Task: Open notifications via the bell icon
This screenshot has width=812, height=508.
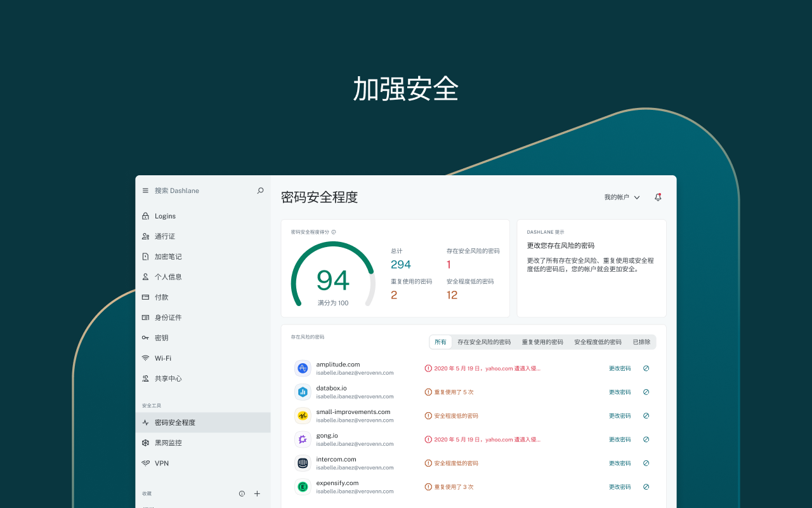Action: (x=658, y=197)
